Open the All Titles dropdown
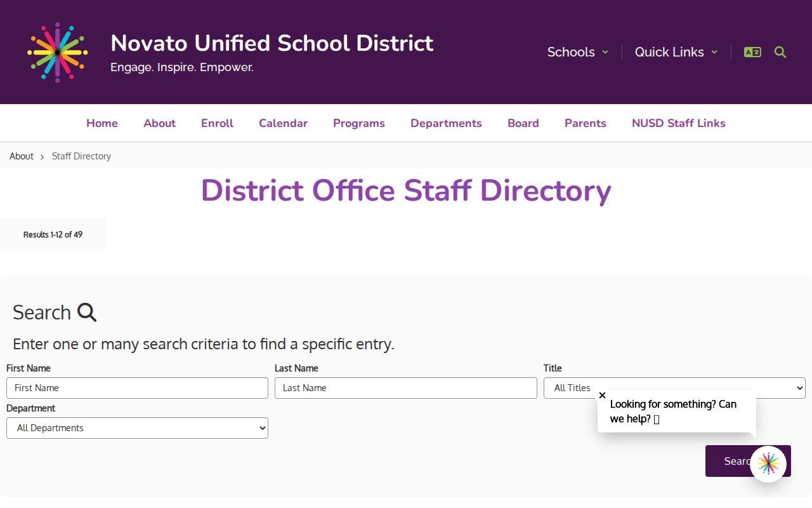 674,388
